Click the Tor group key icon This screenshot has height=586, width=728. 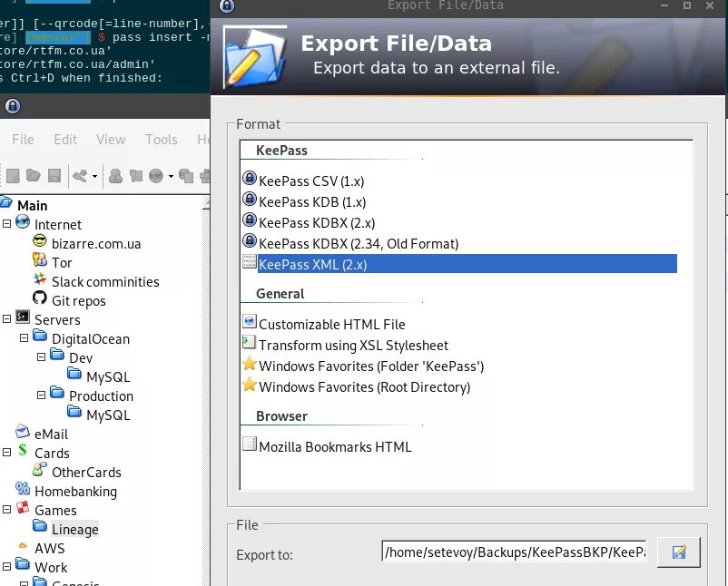click(40, 259)
